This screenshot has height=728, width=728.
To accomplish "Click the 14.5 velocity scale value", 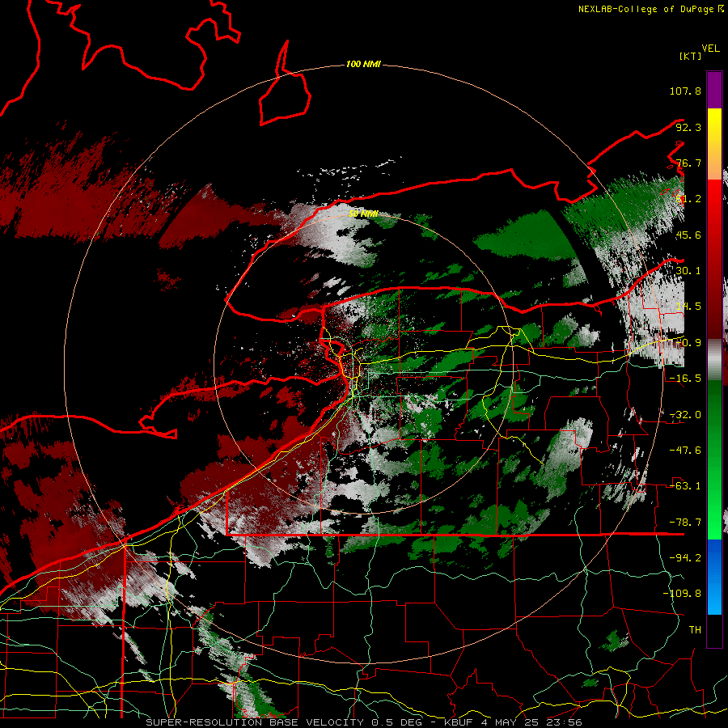I will (688, 307).
